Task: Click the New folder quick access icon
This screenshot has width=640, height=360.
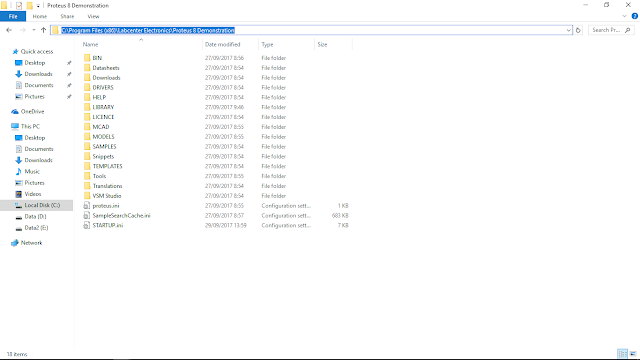Action: [x=29, y=6]
